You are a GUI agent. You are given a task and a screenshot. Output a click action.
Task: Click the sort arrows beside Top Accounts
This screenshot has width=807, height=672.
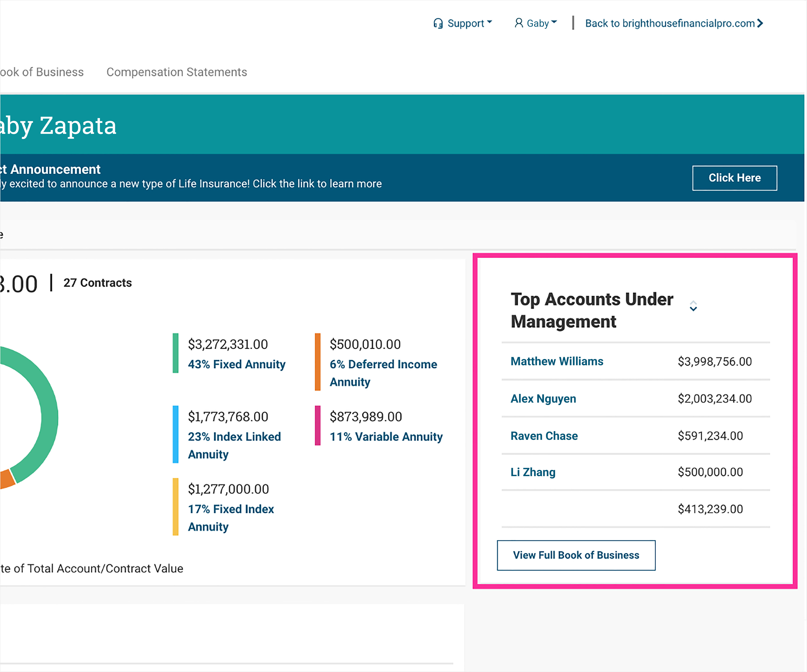693,306
